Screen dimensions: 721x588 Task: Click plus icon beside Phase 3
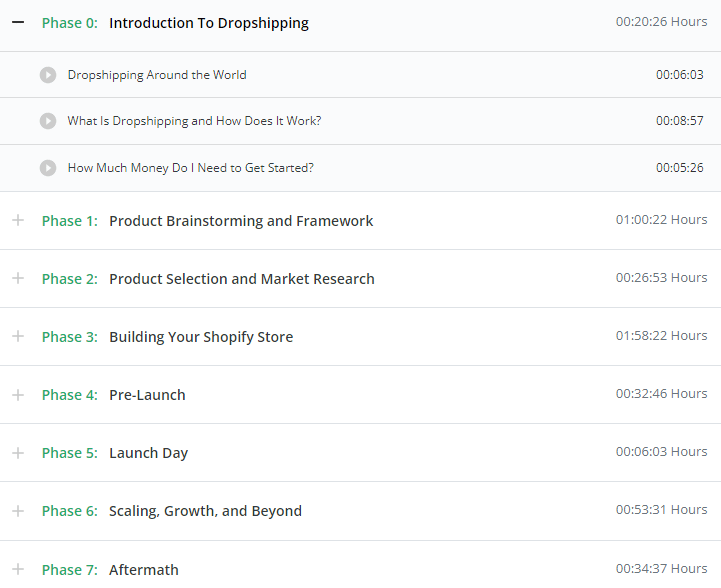coord(18,336)
